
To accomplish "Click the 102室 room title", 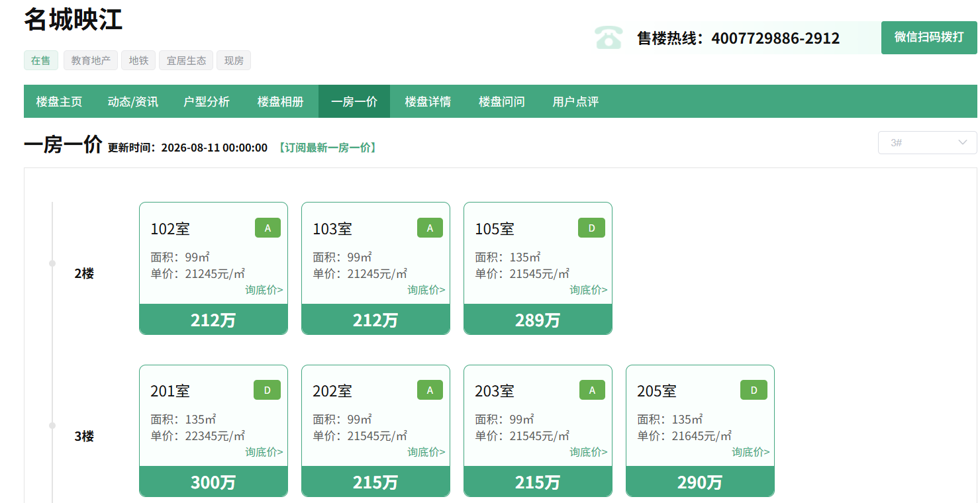I will 170,229.
